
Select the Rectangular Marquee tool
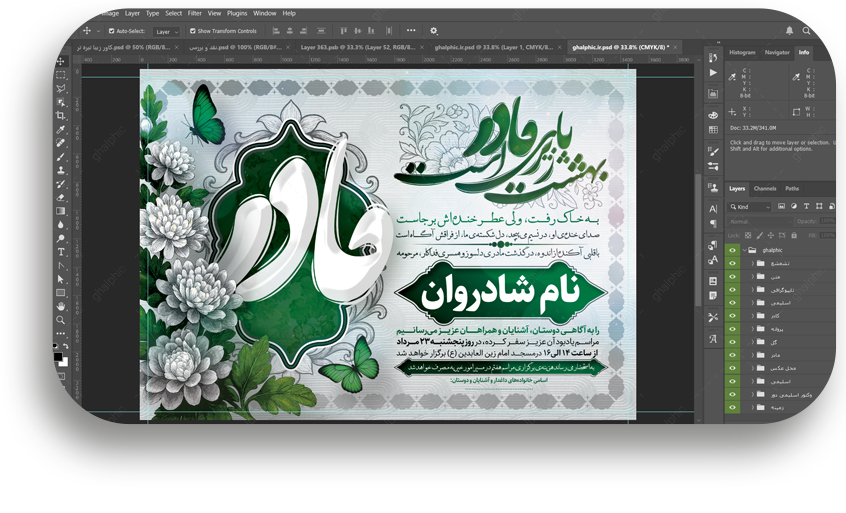pos(61,75)
